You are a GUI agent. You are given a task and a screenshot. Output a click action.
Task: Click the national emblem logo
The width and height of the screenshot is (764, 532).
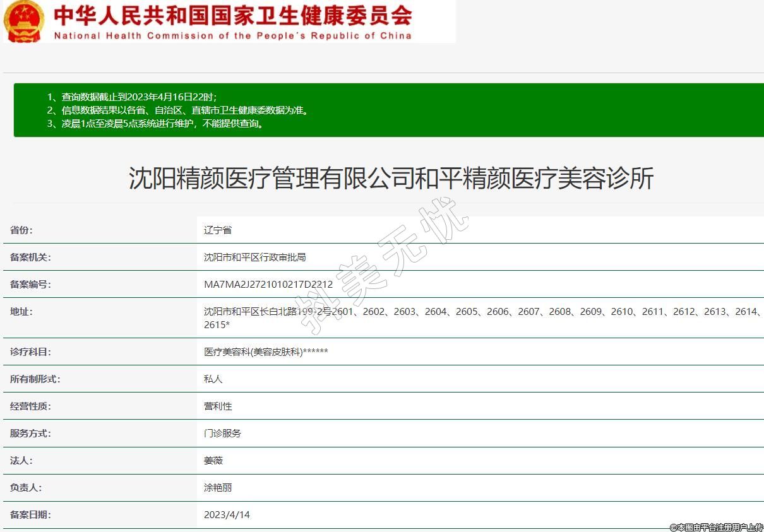pyautogui.click(x=24, y=21)
